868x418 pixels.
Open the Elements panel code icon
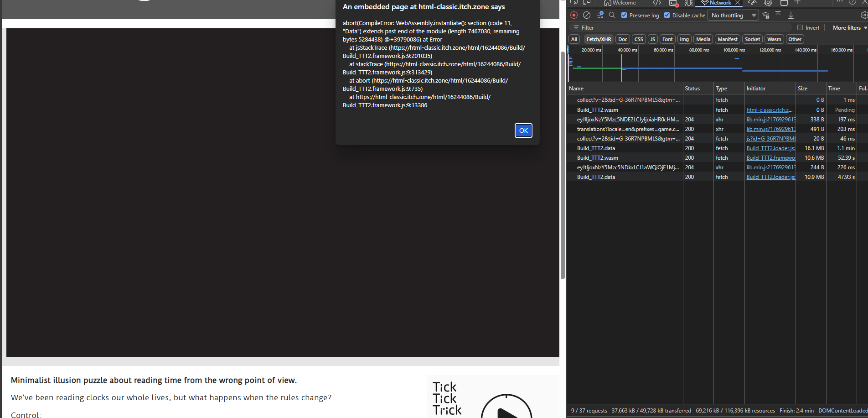[657, 3]
